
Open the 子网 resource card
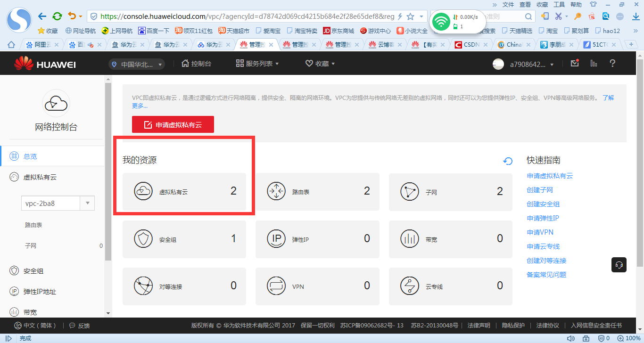pos(451,191)
